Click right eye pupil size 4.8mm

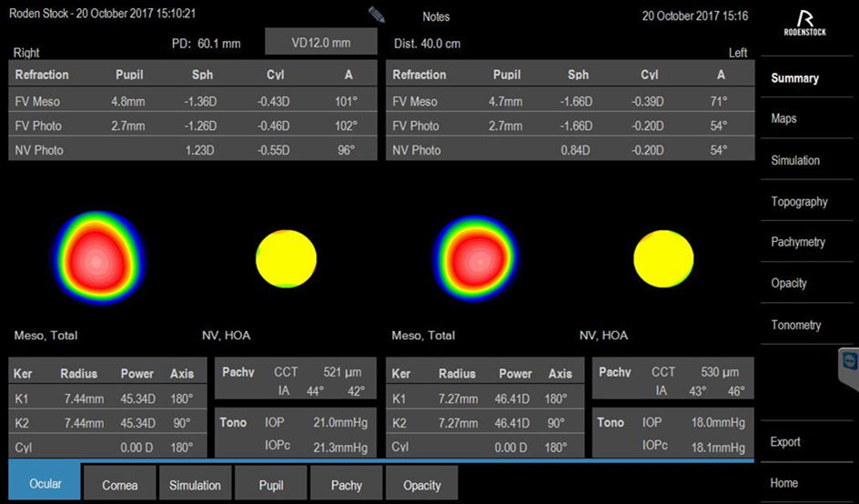tap(130, 101)
